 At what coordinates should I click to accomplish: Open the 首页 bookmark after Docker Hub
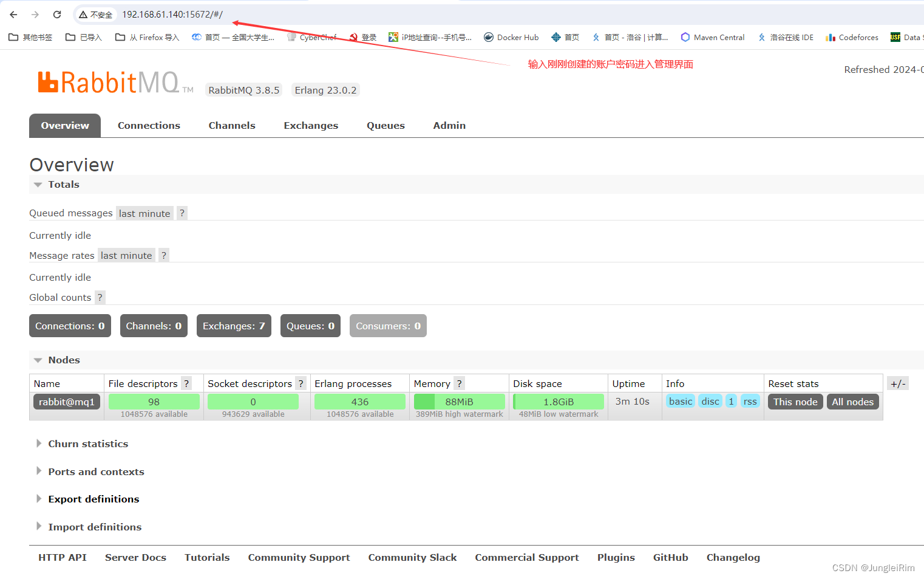[x=565, y=37]
